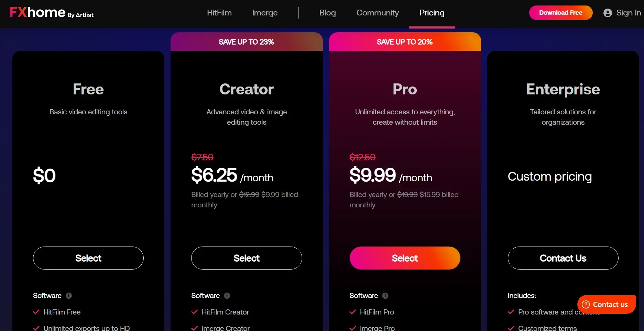Open the floating Contact us chat widget
The height and width of the screenshot is (331, 644).
point(607,305)
